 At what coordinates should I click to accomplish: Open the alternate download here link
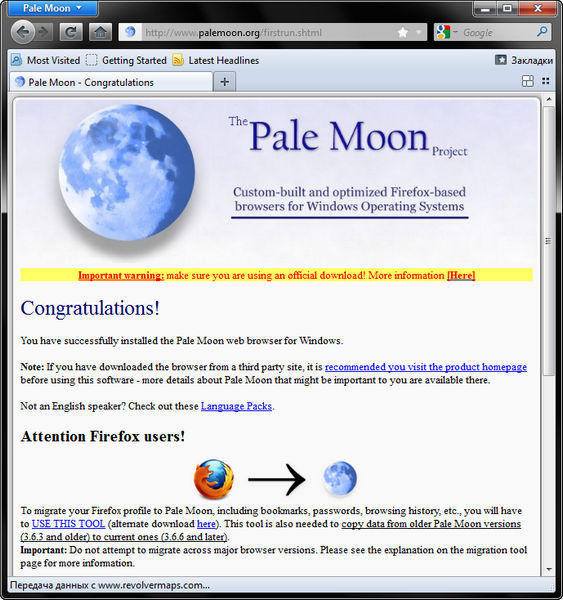[206, 523]
